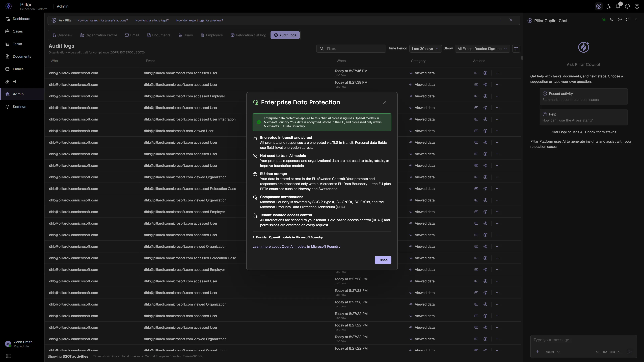
Task: Open audit log filter settings icon
Action: [516, 48]
